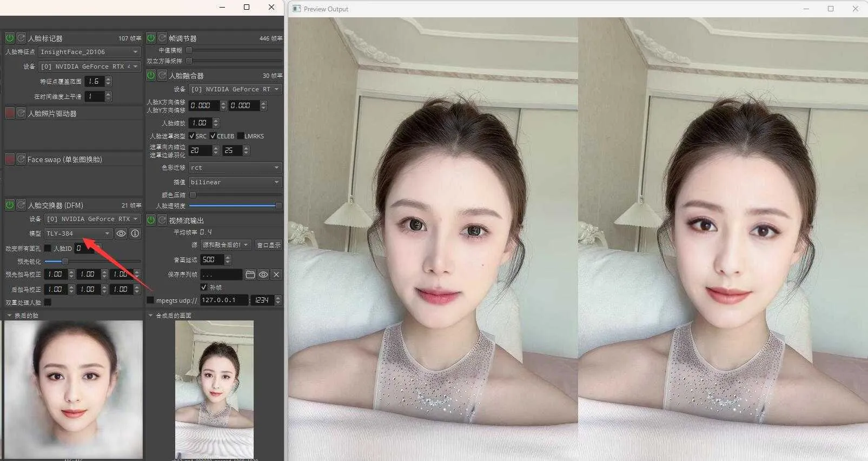Open device dropdown in 人脸标记器
Viewport: 868px width, 461px height.
point(90,66)
